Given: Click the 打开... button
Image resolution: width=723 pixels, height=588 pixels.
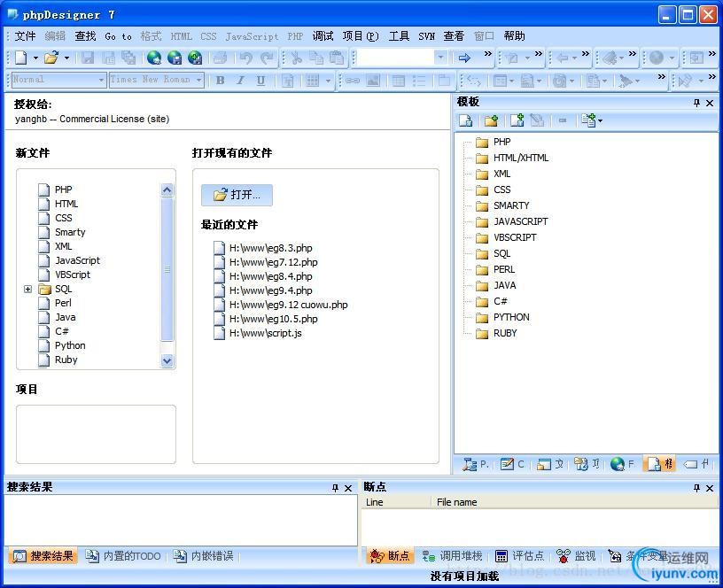Looking at the screenshot, I should [x=237, y=195].
